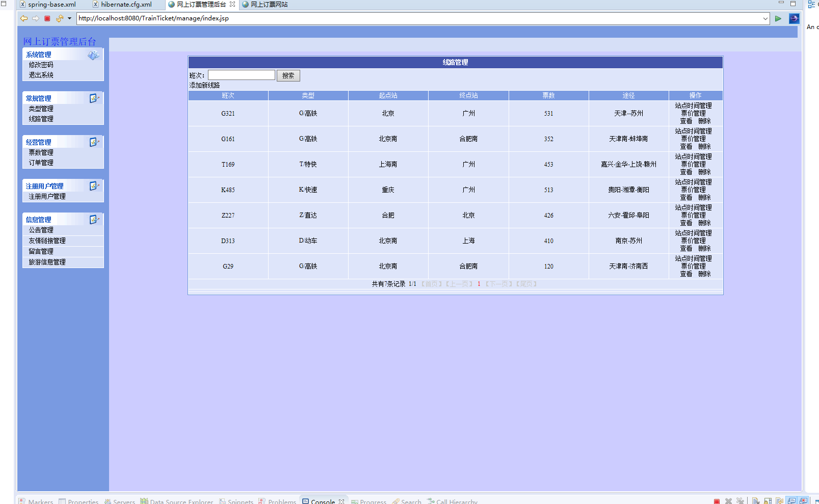Collapse the 常规管理 section via its icon

94,98
